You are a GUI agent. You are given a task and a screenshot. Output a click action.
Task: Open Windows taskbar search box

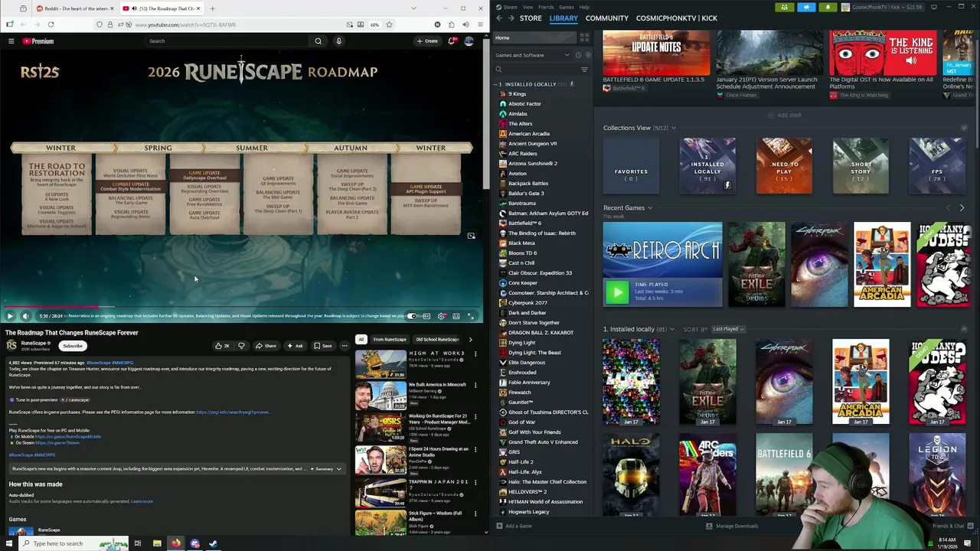pos(73,543)
